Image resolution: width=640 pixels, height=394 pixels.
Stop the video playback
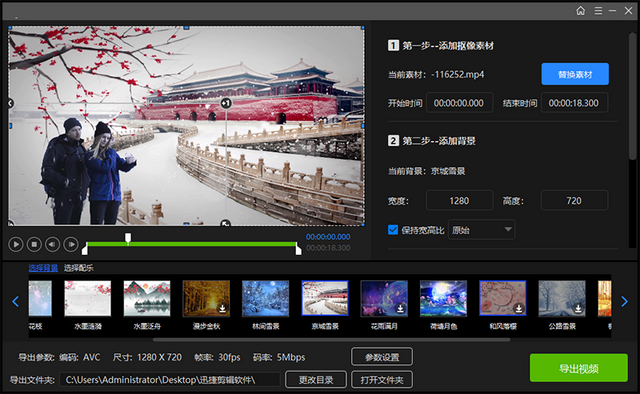(x=34, y=245)
